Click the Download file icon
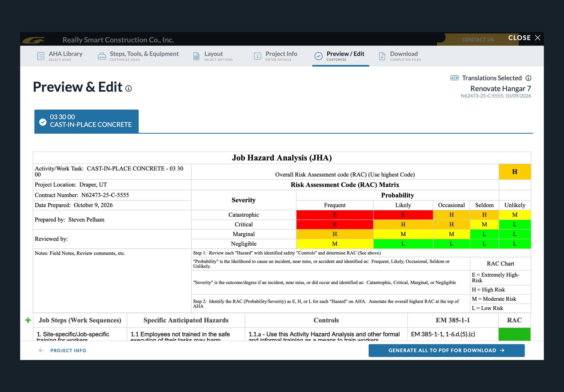Screen dimensions: 564x392 coord(382,56)
